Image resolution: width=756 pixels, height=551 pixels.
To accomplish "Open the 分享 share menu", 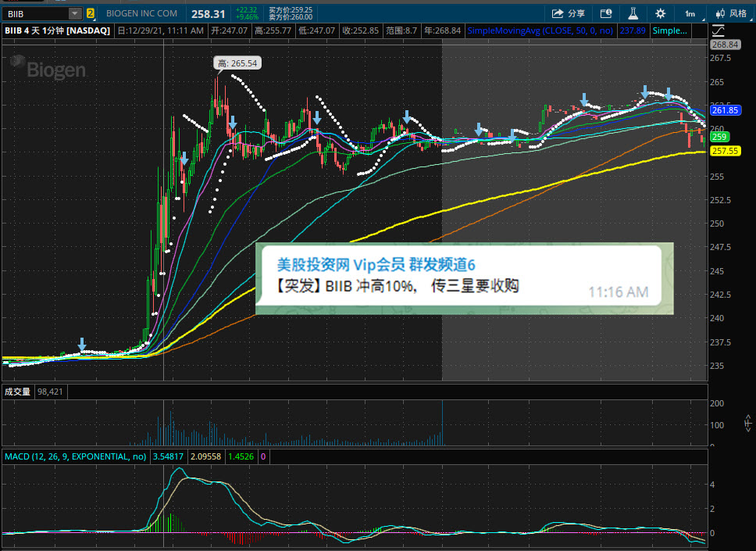I will pyautogui.click(x=568, y=13).
